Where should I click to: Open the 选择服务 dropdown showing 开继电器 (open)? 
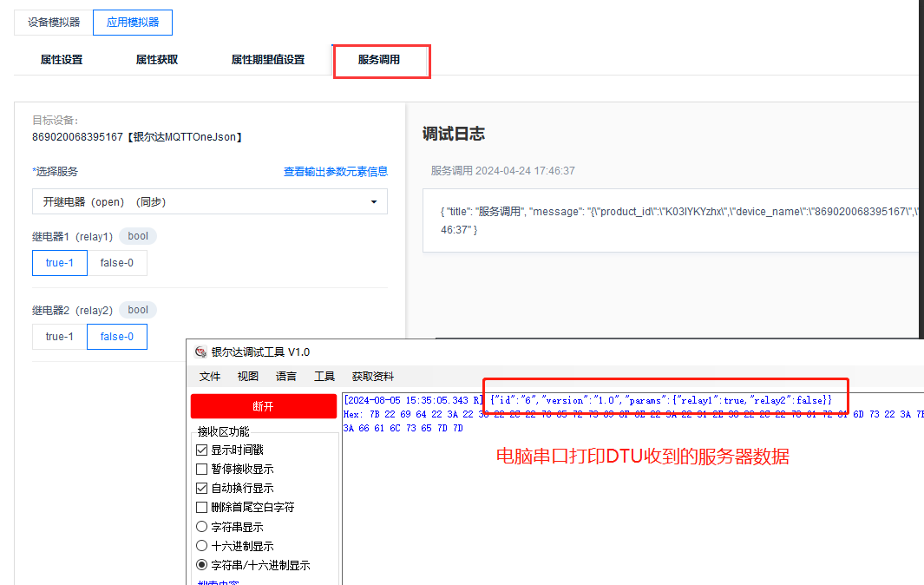click(210, 201)
